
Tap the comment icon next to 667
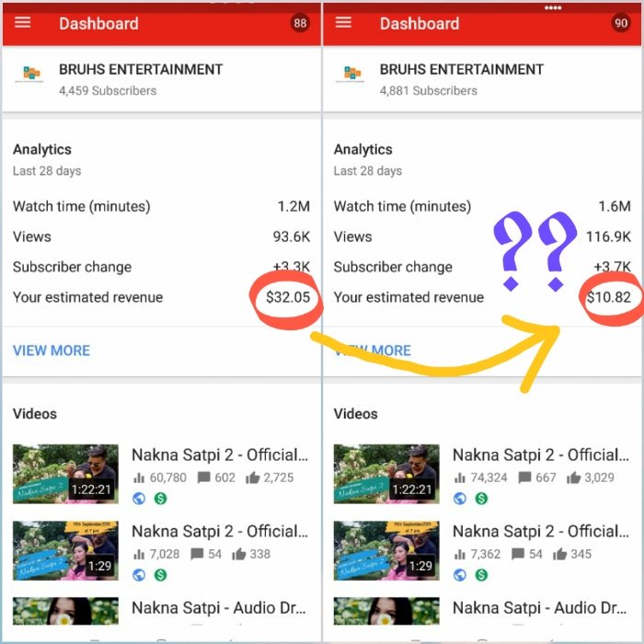(524, 477)
